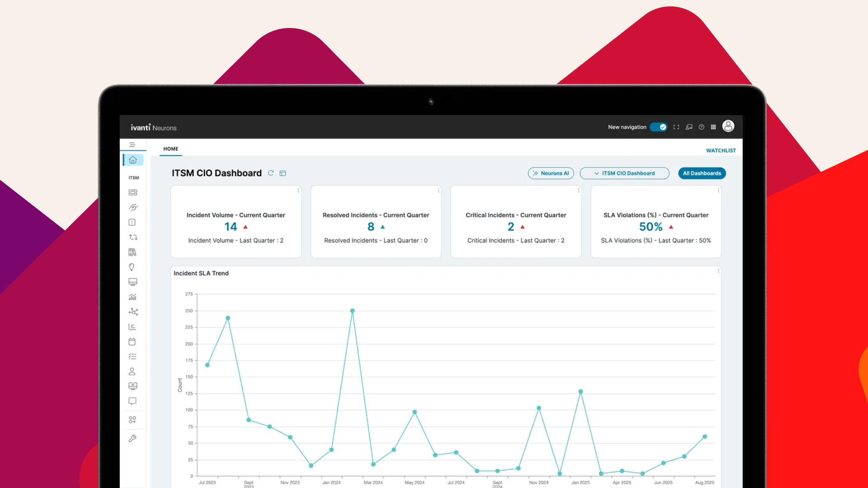This screenshot has width=868, height=488.
Task: Click the SLA Violations value 50%
Action: 651,227
